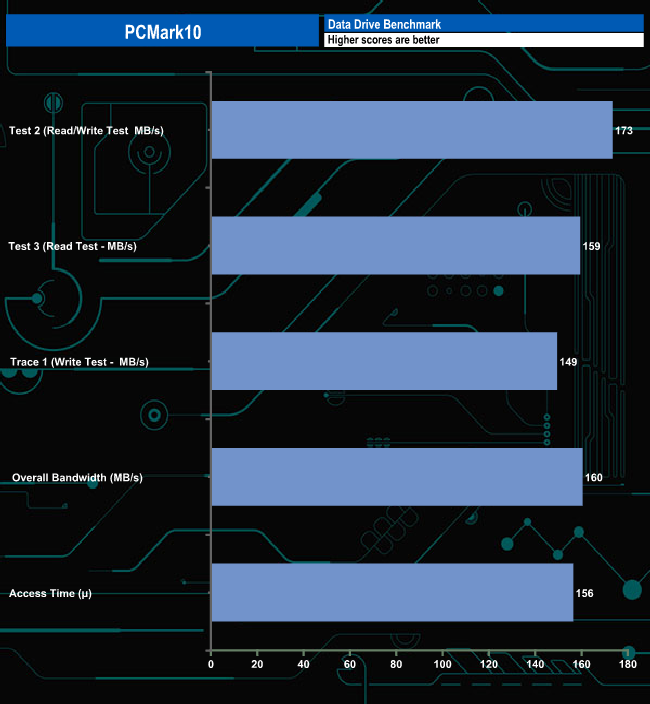Click the Access Time bar
Image resolution: width=650 pixels, height=704 pixels.
click(392, 593)
